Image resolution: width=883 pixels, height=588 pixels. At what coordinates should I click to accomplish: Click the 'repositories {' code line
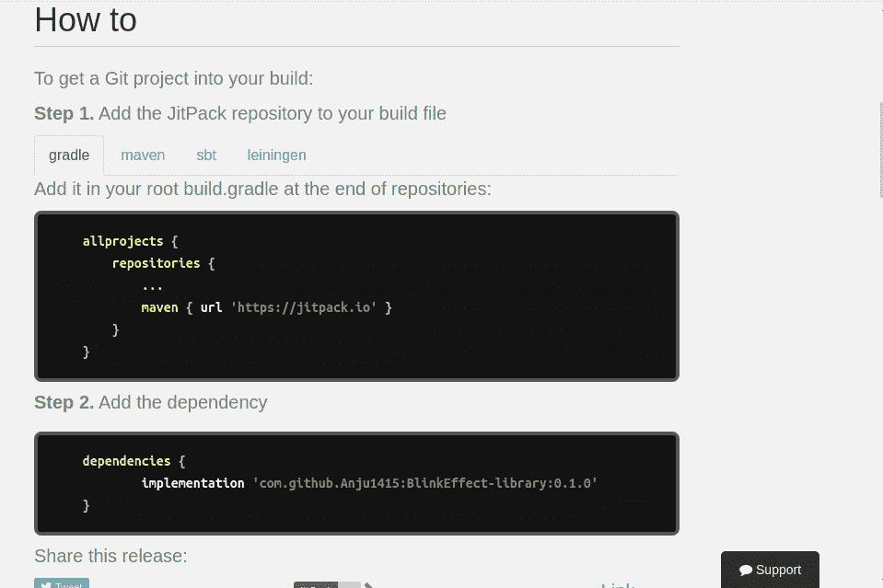point(163,263)
